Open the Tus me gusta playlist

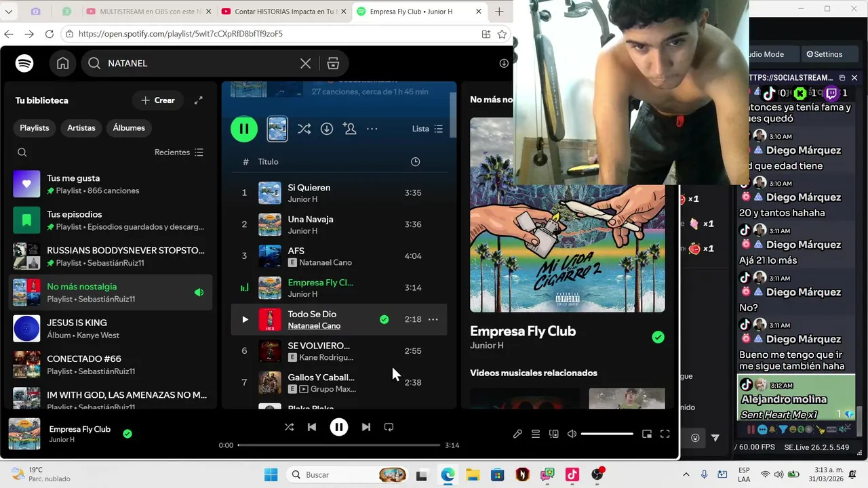(x=112, y=184)
